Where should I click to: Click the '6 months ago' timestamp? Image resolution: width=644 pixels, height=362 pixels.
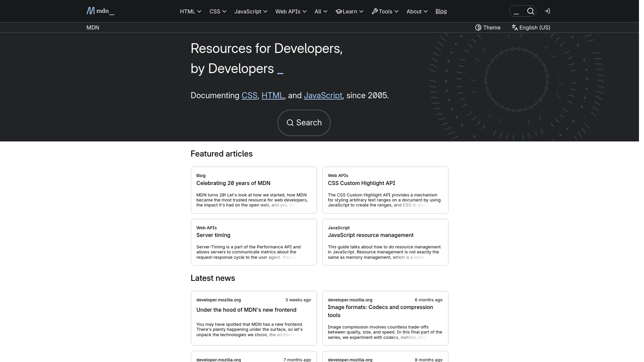click(x=428, y=300)
